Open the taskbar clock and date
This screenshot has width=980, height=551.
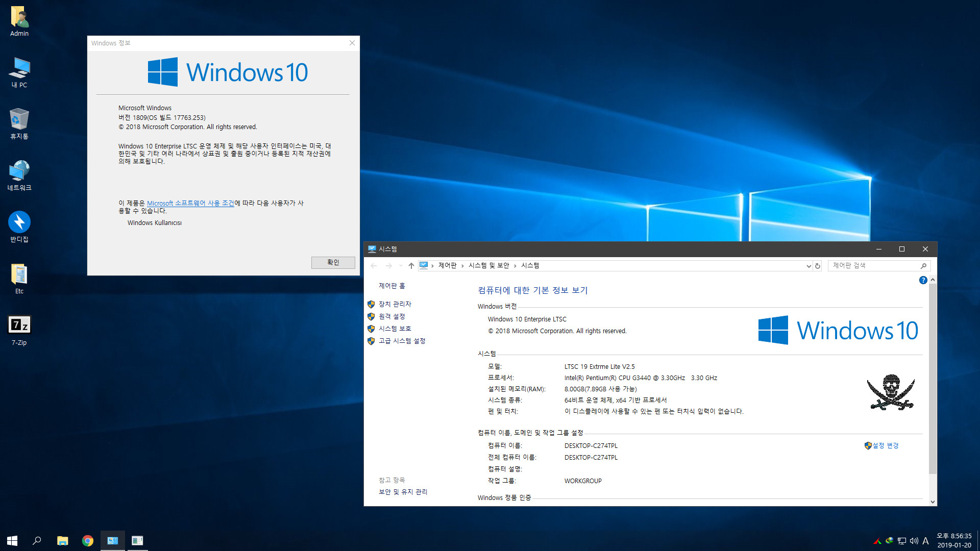click(954, 540)
